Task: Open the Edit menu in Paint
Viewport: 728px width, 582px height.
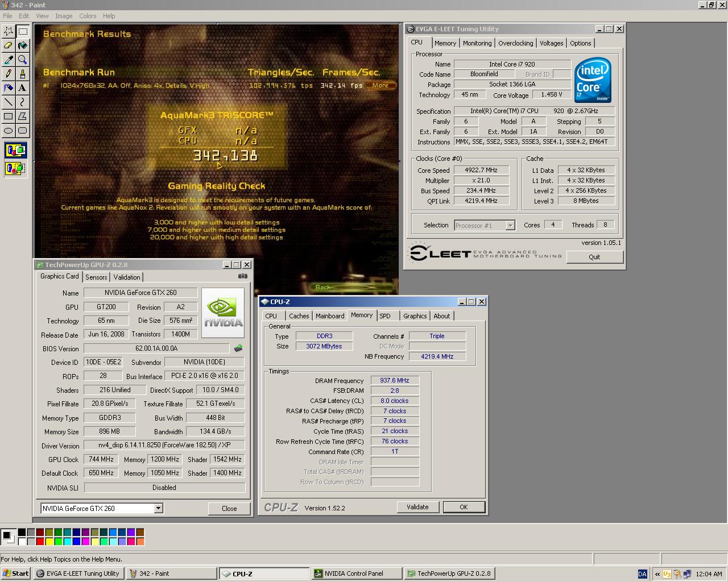Action: [24, 16]
